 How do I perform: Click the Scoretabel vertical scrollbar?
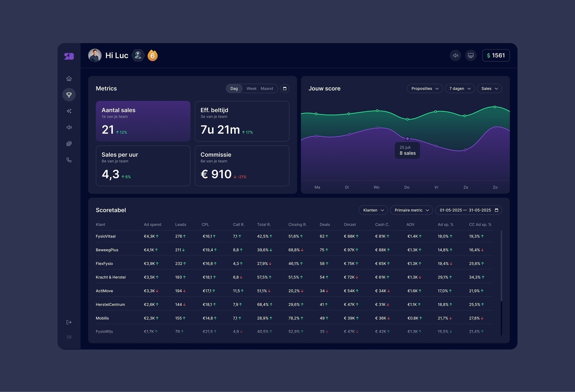(501, 266)
